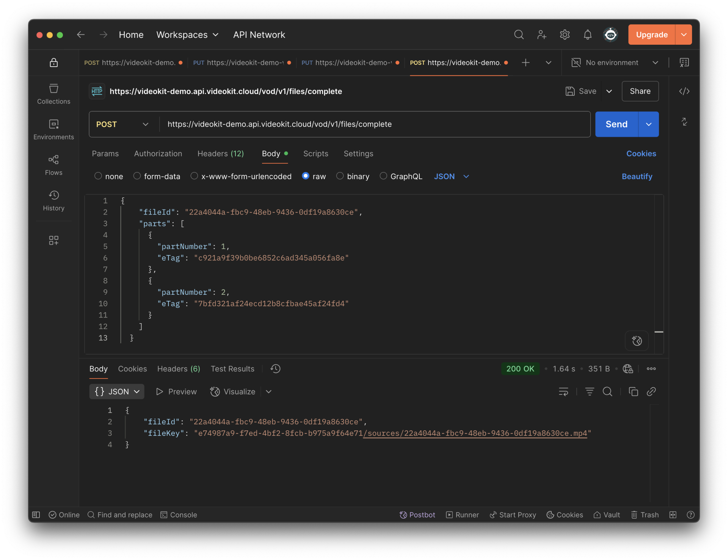Open response Headers (6) tab
The width and height of the screenshot is (728, 560).
coord(179,369)
